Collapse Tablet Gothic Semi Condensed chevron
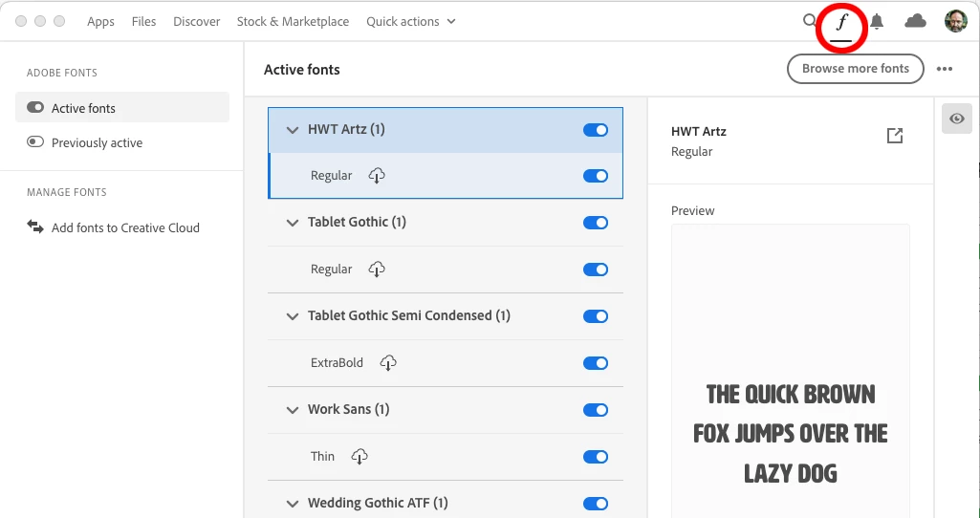Screen dimensions: 980x518 pyautogui.click(x=292, y=316)
